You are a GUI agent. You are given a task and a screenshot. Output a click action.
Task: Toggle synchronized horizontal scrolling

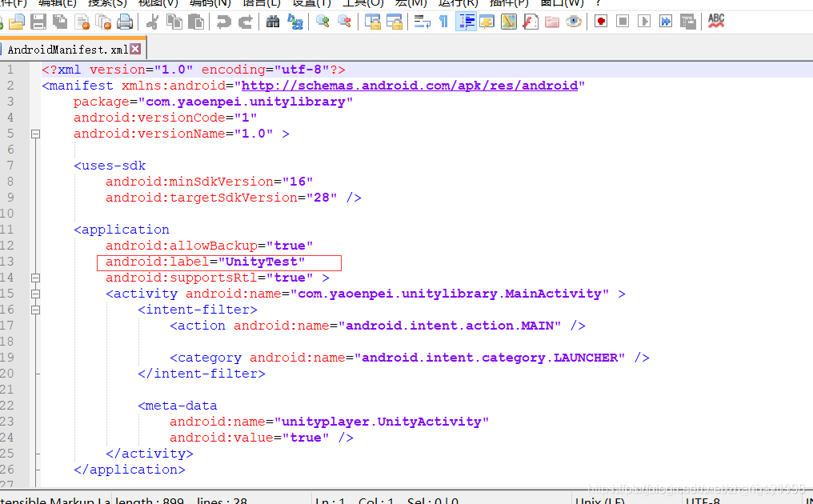tap(394, 22)
